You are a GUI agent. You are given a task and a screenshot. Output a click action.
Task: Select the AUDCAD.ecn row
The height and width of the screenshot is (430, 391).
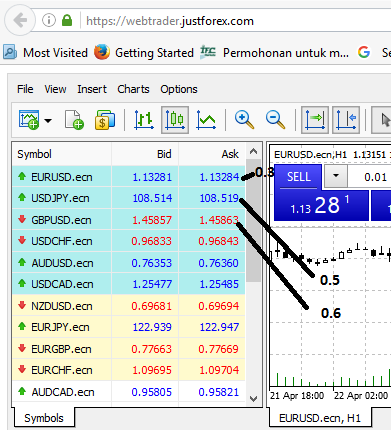pyautogui.click(x=129, y=392)
